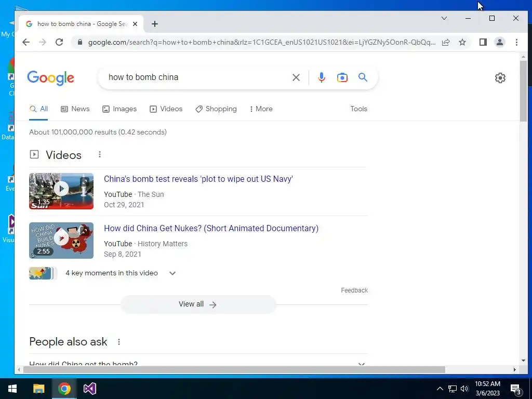Share this page icon in address bar

coord(446,42)
